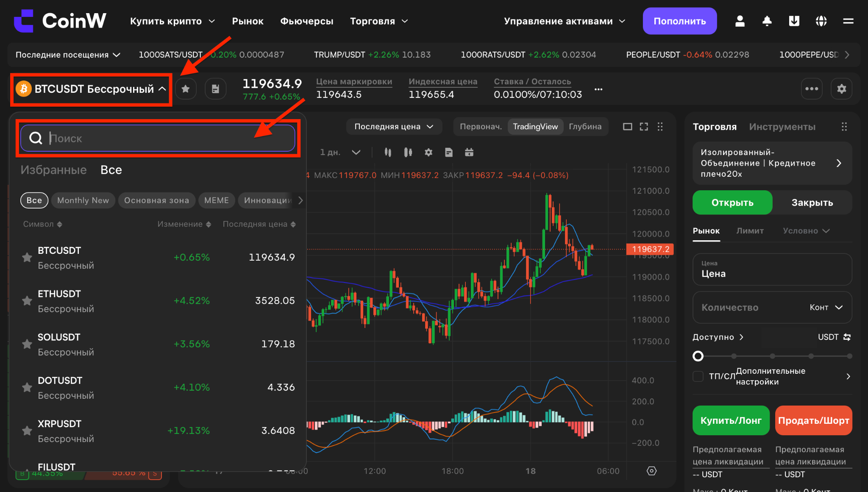Switch to TradingView chart tab
The width and height of the screenshot is (868, 492).
[535, 127]
